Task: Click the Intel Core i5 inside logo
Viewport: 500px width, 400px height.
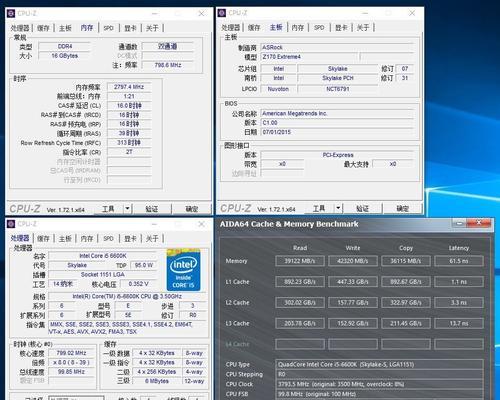Action: (x=183, y=270)
